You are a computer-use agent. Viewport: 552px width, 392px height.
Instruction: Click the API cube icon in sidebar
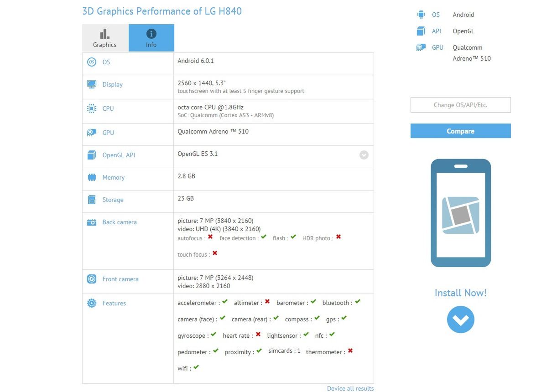[x=421, y=31]
